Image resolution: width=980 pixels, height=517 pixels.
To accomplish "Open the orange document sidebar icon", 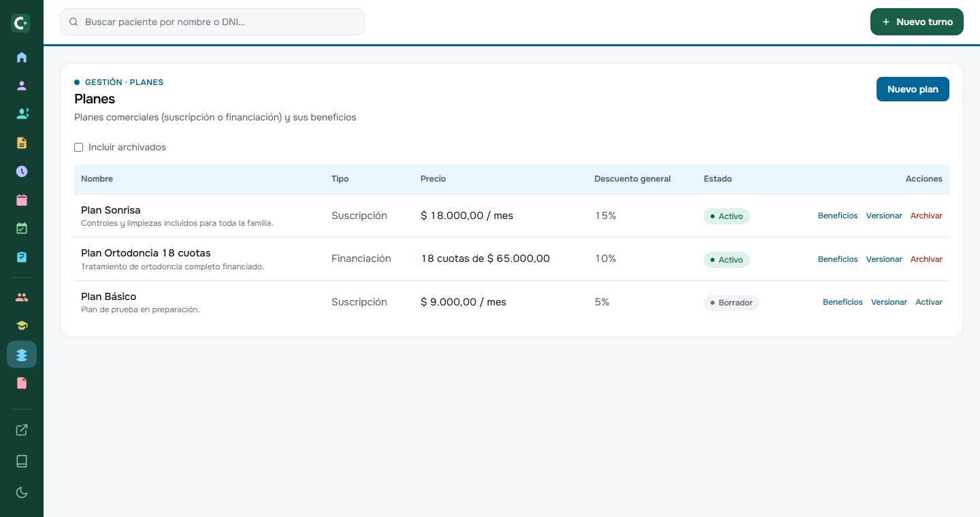I will [x=22, y=143].
